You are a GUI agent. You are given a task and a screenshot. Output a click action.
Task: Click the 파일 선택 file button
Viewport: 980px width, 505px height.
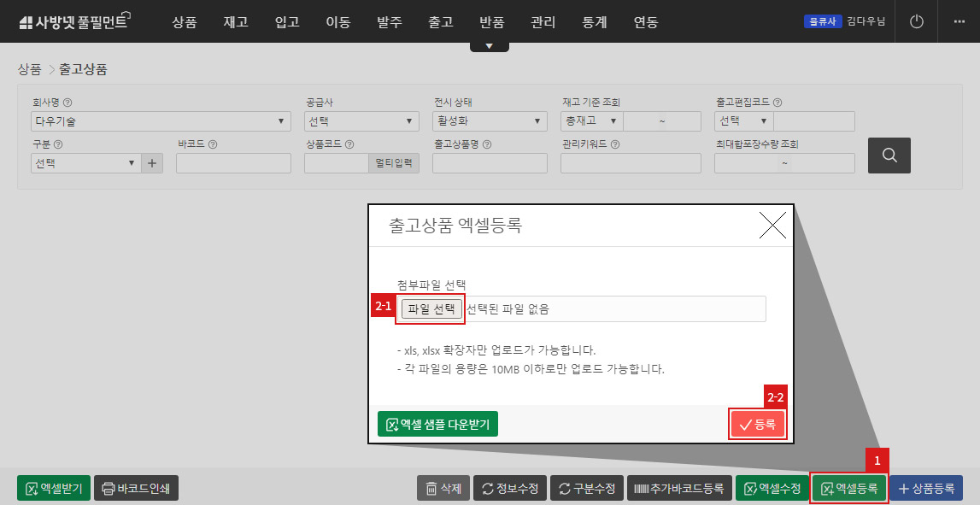(430, 309)
